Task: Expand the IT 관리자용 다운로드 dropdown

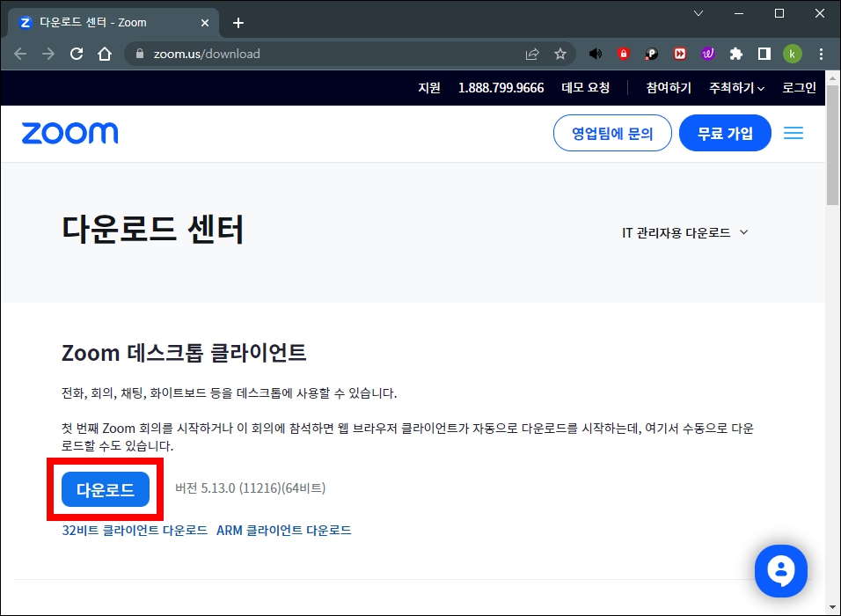Action: click(x=684, y=233)
